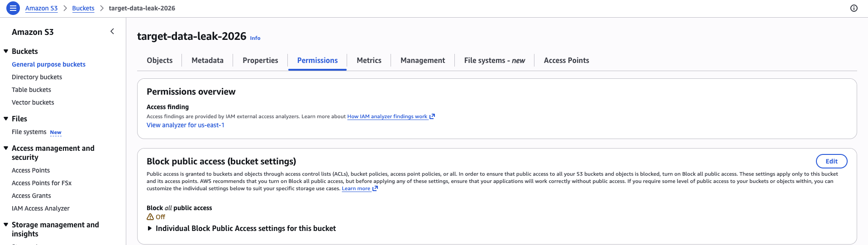Open the Metrics tab
868x245 pixels.
coord(369,60)
